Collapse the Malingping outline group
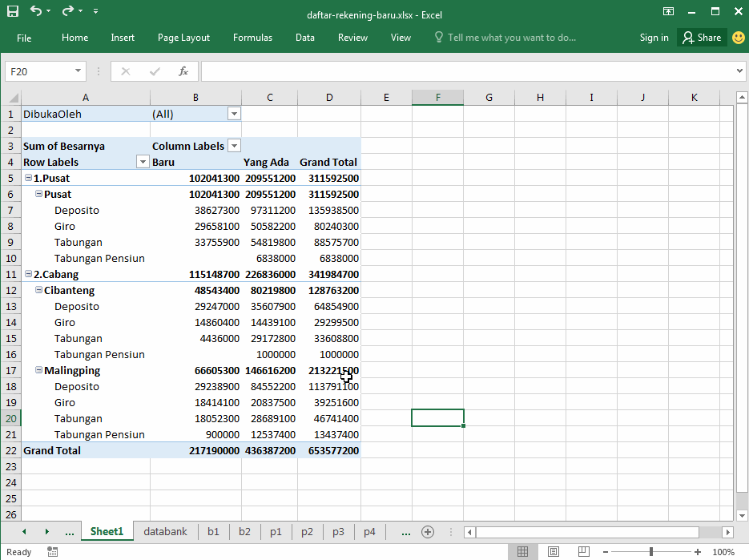 pos(38,370)
